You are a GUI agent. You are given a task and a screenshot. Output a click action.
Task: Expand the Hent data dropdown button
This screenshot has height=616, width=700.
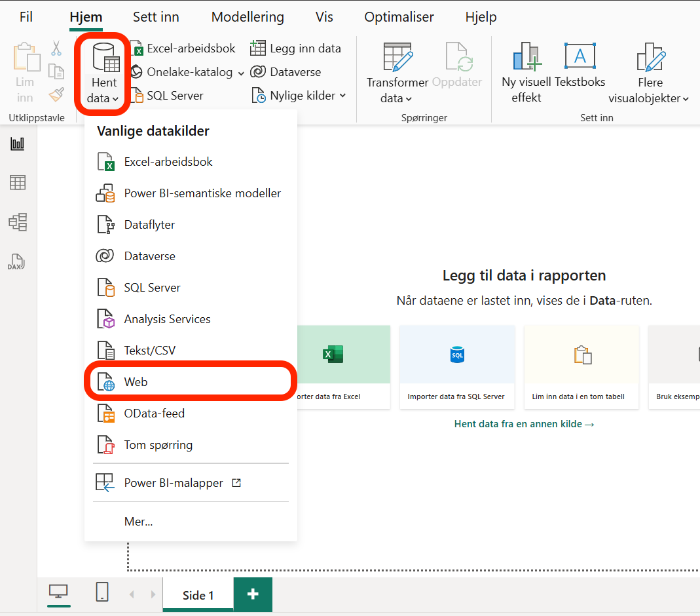pyautogui.click(x=102, y=73)
